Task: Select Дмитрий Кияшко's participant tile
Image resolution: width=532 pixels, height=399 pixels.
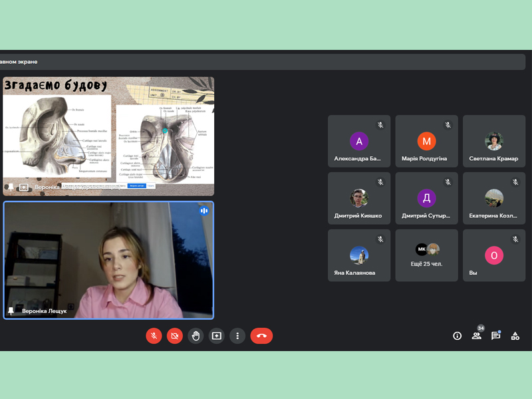Action: [x=358, y=198]
